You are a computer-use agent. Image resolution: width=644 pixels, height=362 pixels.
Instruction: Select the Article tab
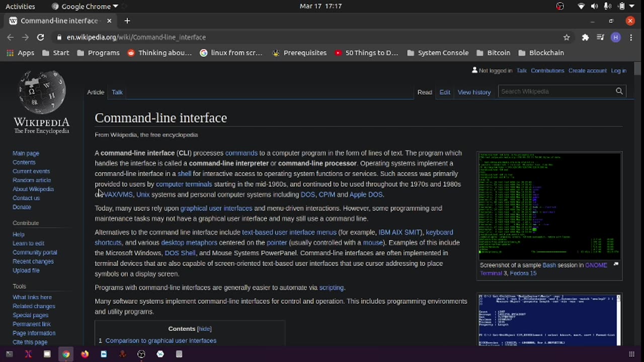pyautogui.click(x=96, y=92)
